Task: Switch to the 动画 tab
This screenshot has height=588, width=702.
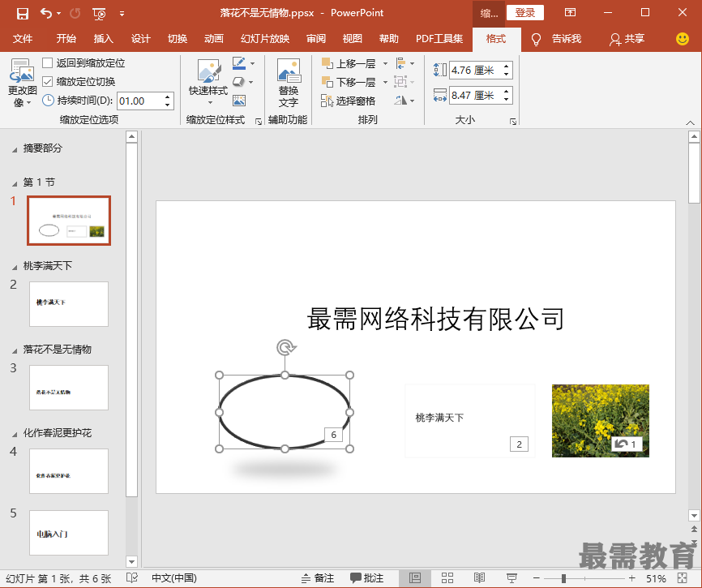Action: click(x=214, y=39)
